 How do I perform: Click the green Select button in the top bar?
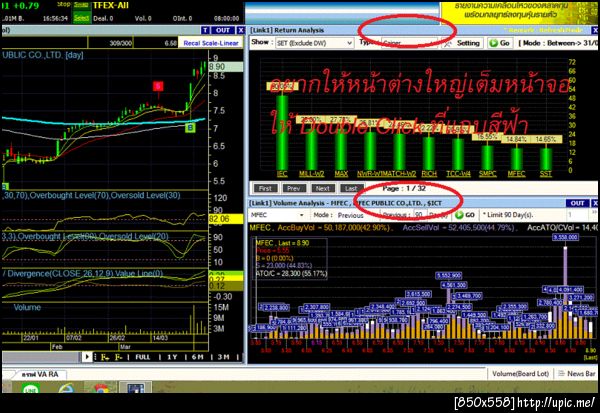pyautogui.click(x=81, y=18)
